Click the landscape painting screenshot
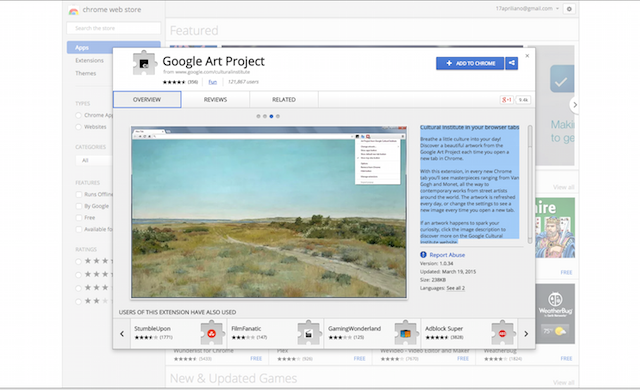Viewport: 640px width, 390px height. 269,212
